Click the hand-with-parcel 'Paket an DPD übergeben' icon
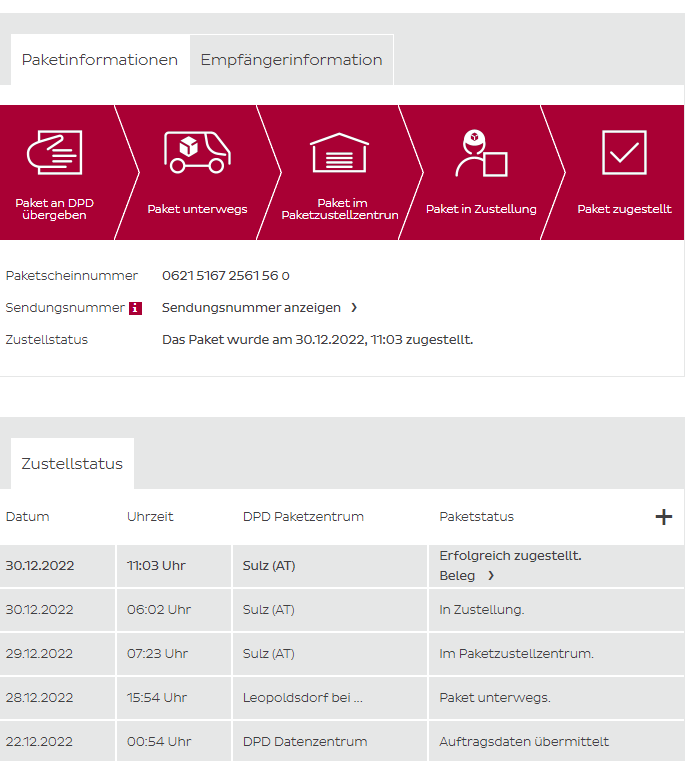Image resolution: width=686 pixels, height=761 pixels. pos(54,153)
